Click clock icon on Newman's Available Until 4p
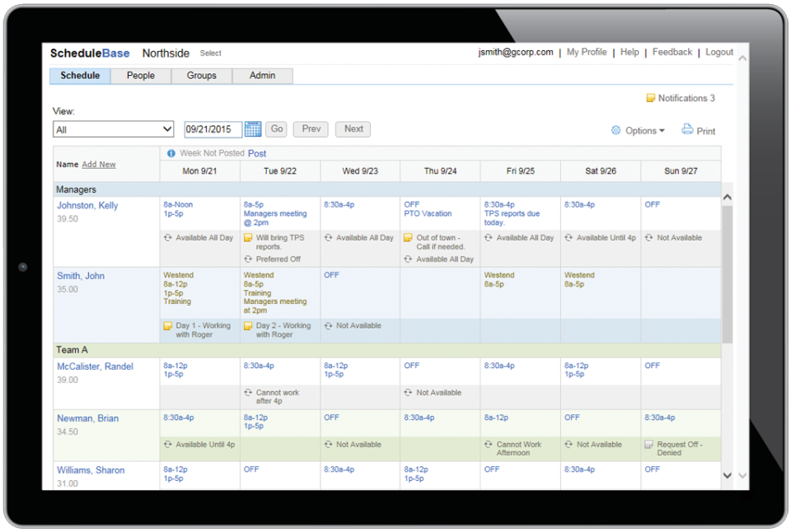This screenshot has height=532, width=791. point(168,445)
